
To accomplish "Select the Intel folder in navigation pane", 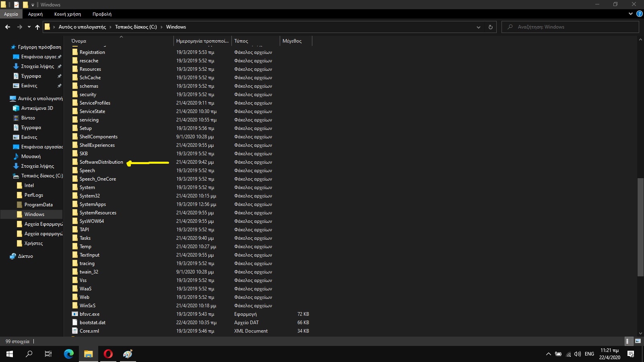I will tap(29, 185).
